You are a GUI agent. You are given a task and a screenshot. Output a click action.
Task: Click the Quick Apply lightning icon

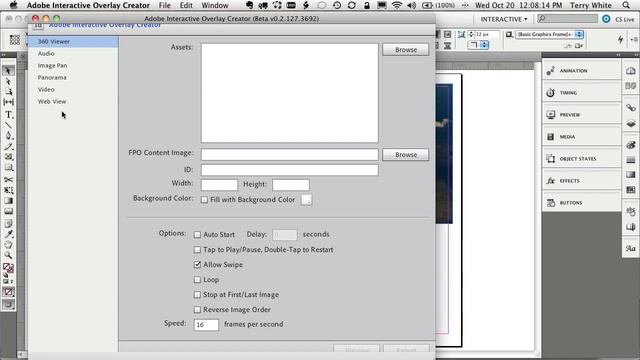620,39
